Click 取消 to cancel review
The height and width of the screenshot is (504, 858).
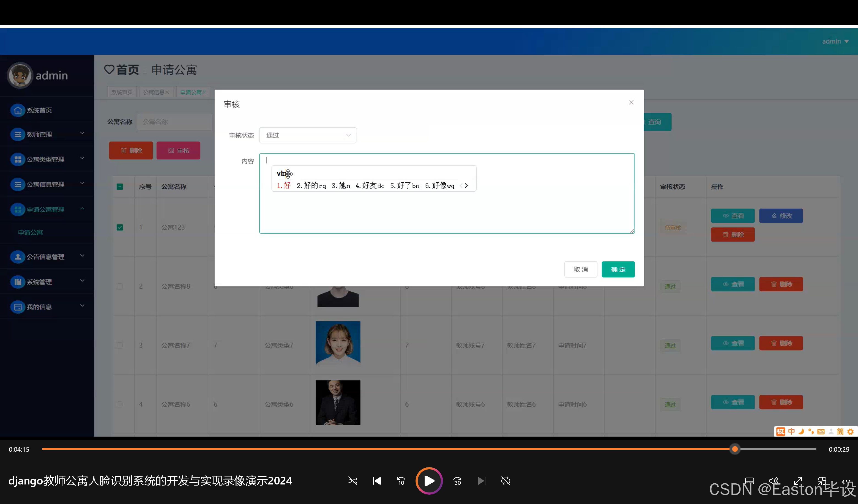click(581, 270)
